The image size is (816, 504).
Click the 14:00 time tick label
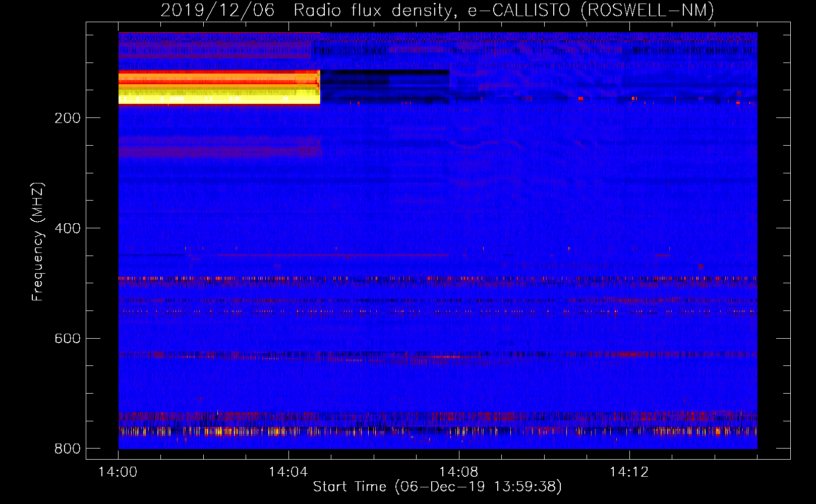(118, 472)
